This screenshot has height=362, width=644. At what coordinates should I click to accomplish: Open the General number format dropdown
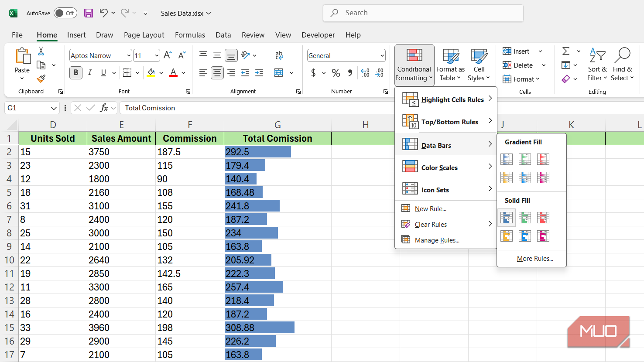382,56
